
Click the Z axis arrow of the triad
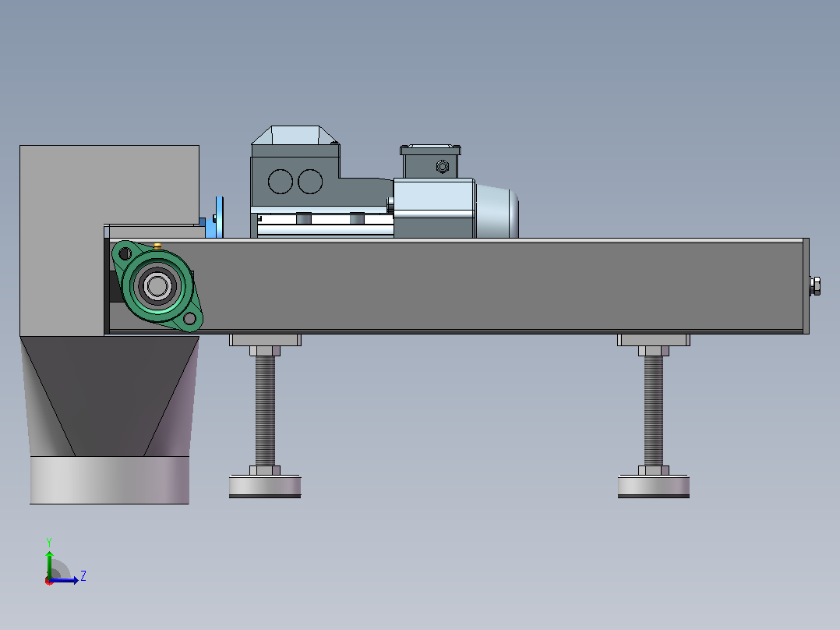click(x=65, y=580)
